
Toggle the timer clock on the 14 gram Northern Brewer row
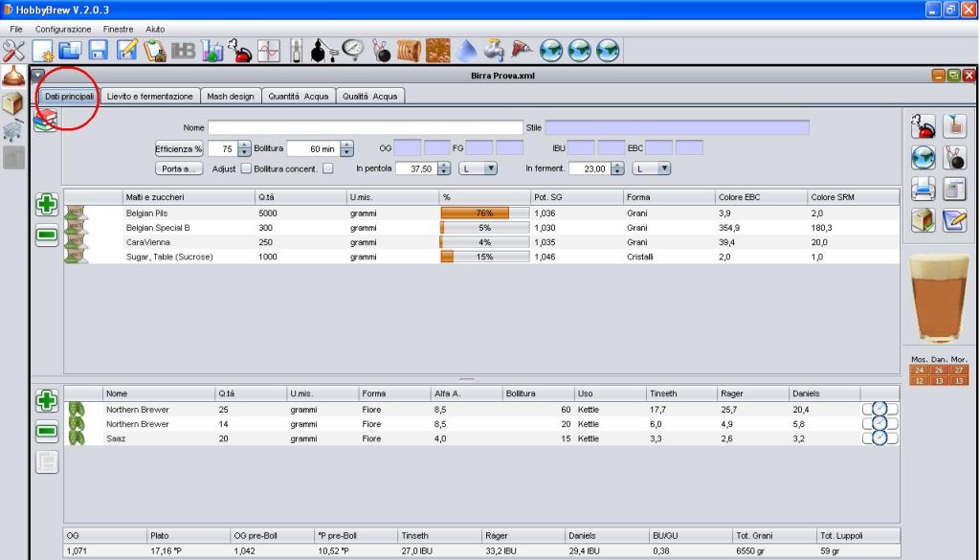point(880,424)
